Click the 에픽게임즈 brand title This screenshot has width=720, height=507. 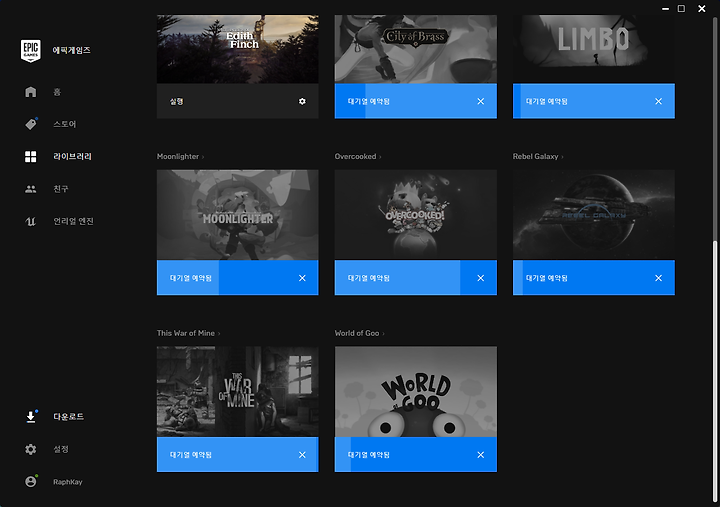(x=71, y=50)
